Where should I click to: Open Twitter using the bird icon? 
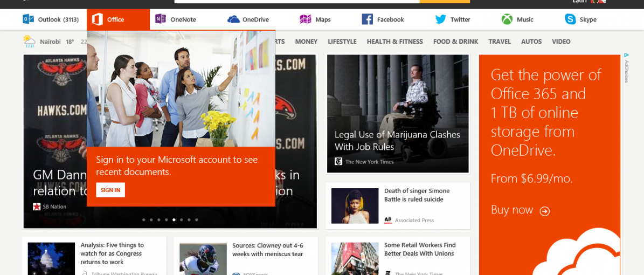click(441, 19)
